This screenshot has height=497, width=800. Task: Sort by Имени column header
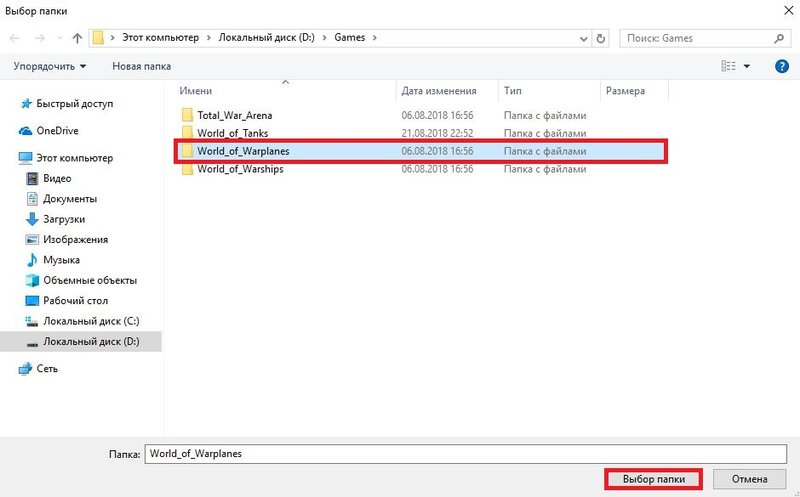(195, 91)
